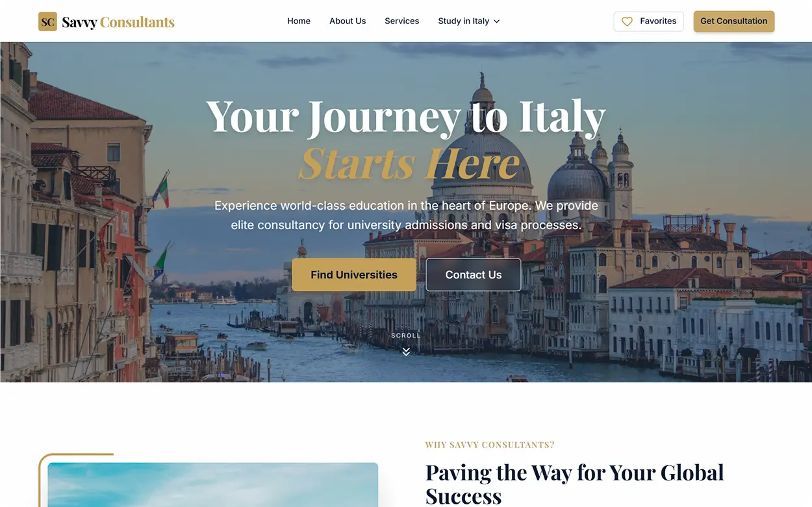Click the double chevron scroll-down icon
The image size is (812, 507).
coord(406,351)
